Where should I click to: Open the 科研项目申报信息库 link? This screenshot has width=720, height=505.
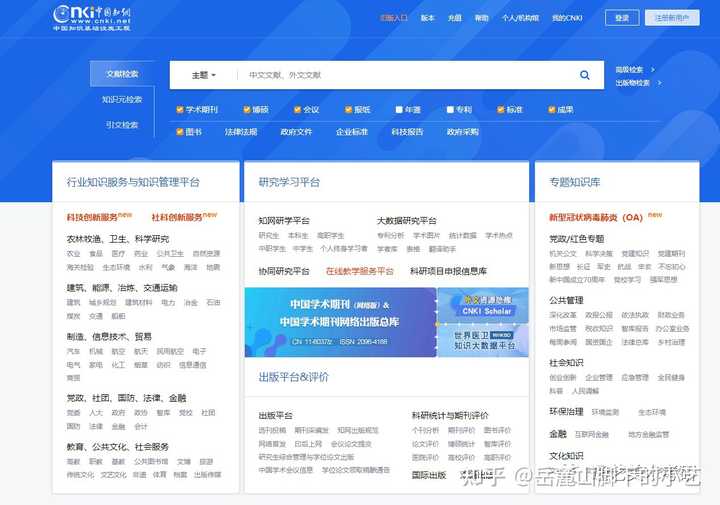coord(448,271)
